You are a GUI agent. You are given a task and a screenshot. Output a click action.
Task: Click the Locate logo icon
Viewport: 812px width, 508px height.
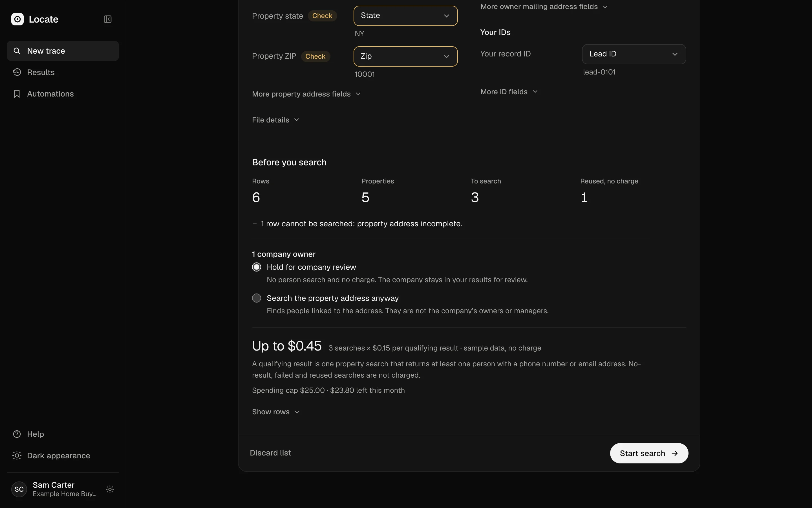click(x=17, y=19)
